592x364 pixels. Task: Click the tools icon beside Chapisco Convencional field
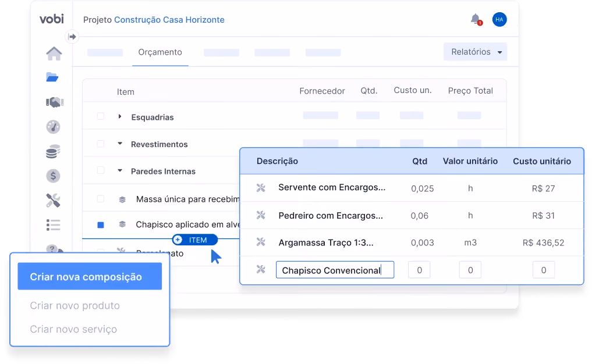click(261, 269)
